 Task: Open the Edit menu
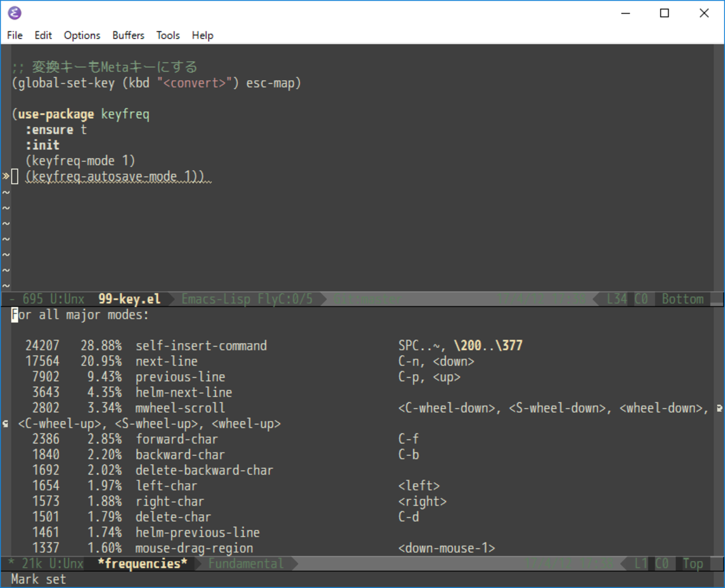(43, 35)
